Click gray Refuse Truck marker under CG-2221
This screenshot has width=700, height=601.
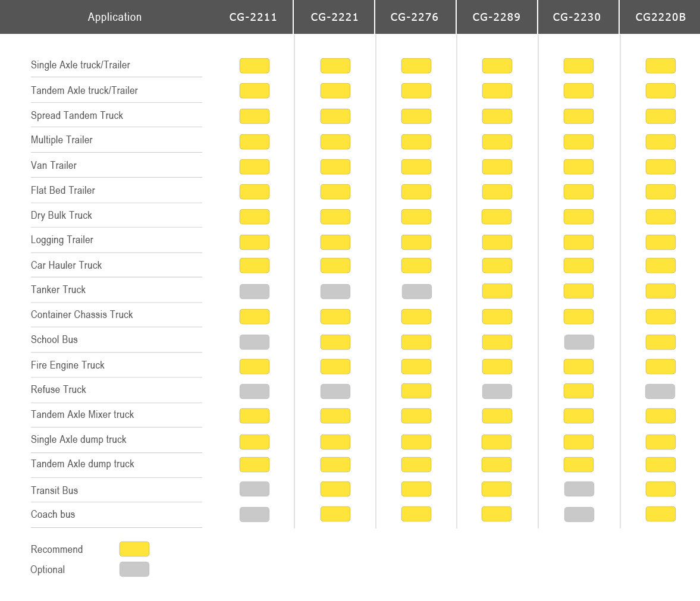point(335,391)
